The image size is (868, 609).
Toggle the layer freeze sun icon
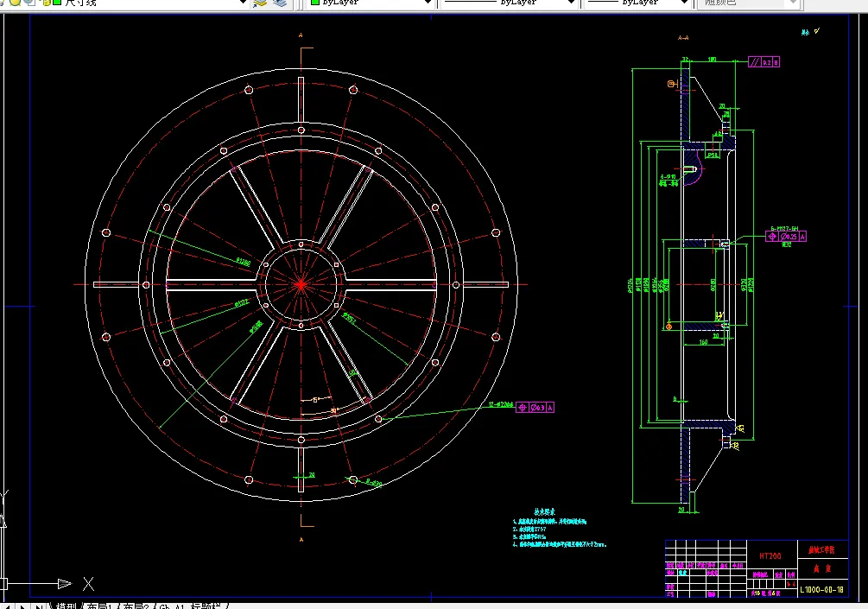pyautogui.click(x=16, y=2)
